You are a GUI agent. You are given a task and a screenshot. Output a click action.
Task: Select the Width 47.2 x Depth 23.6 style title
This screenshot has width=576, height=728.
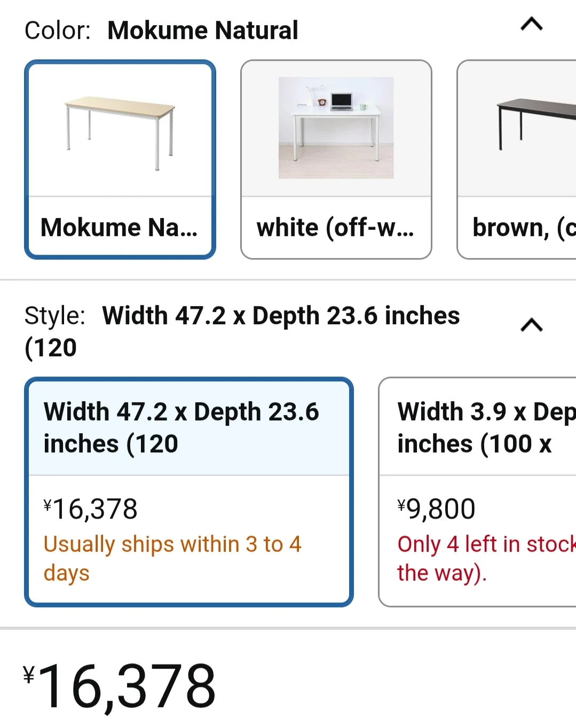[182, 427]
